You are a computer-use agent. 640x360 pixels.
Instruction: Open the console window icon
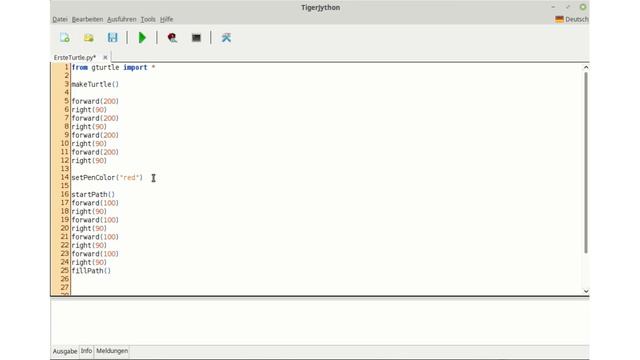point(196,38)
